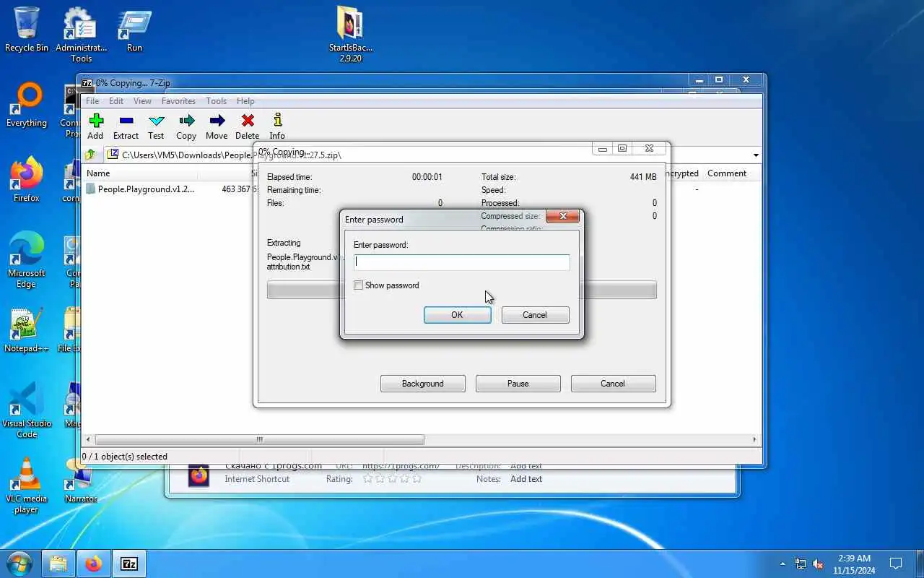Open the action center notification icon
The width and height of the screenshot is (924, 578).
coord(896,564)
